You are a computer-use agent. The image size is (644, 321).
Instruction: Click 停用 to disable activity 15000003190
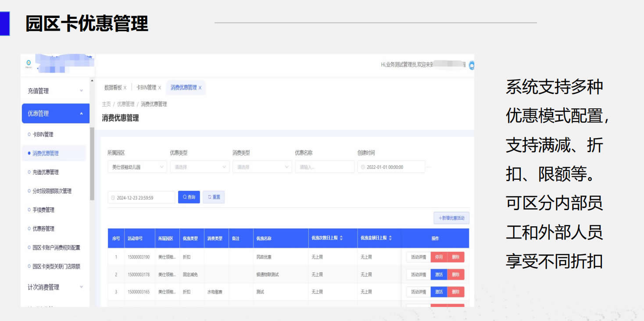tap(439, 257)
